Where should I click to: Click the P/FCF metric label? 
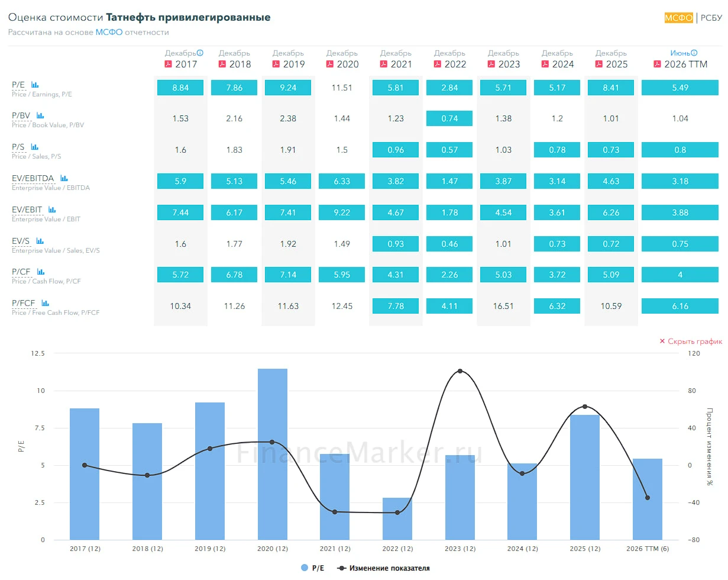click(x=25, y=303)
